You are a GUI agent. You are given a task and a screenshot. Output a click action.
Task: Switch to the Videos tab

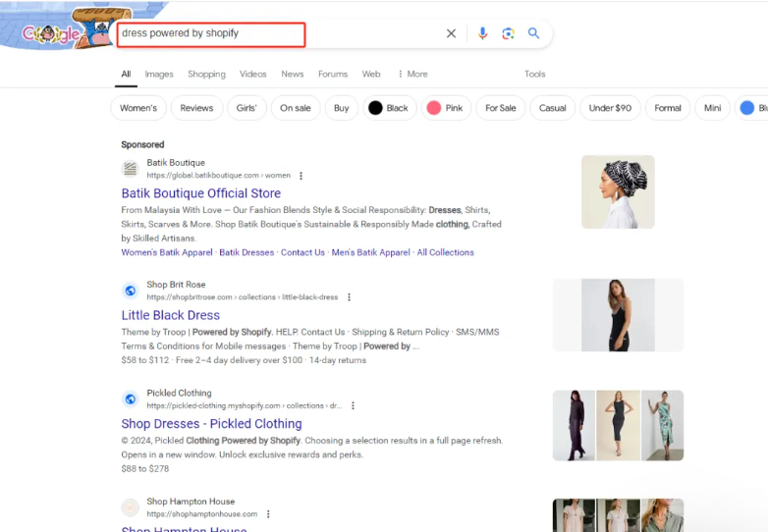point(252,74)
